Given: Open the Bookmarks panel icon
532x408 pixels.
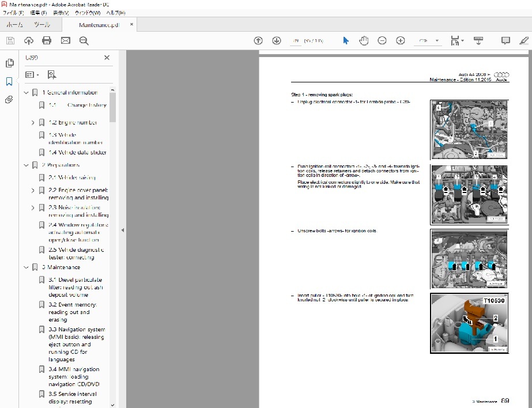Looking at the screenshot, I should pyautogui.click(x=9, y=81).
